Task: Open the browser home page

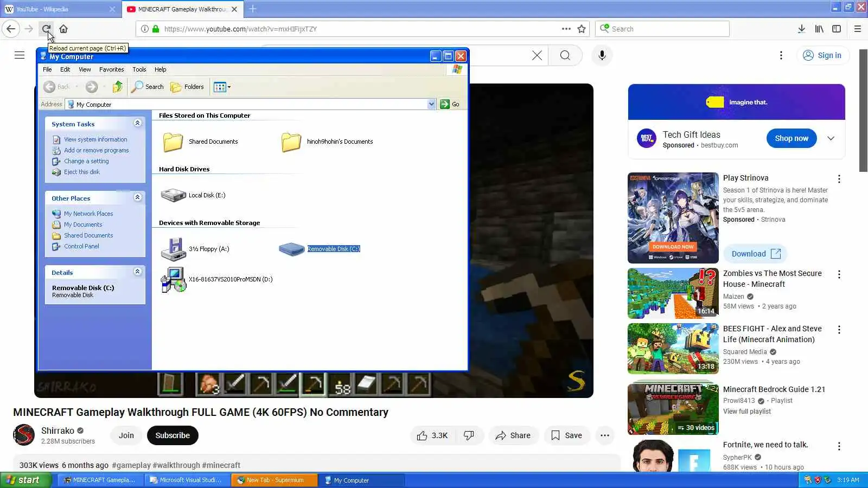Action: (x=63, y=29)
